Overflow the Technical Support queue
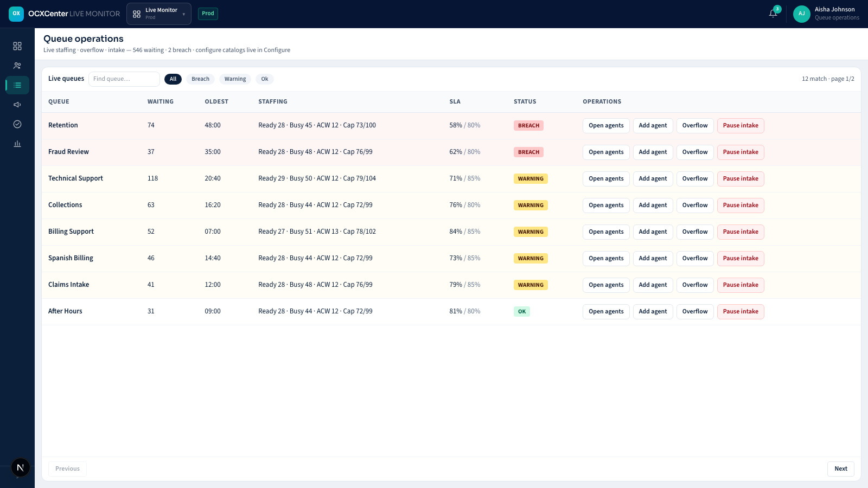Screen dimensions: 868x488 (695, 179)
